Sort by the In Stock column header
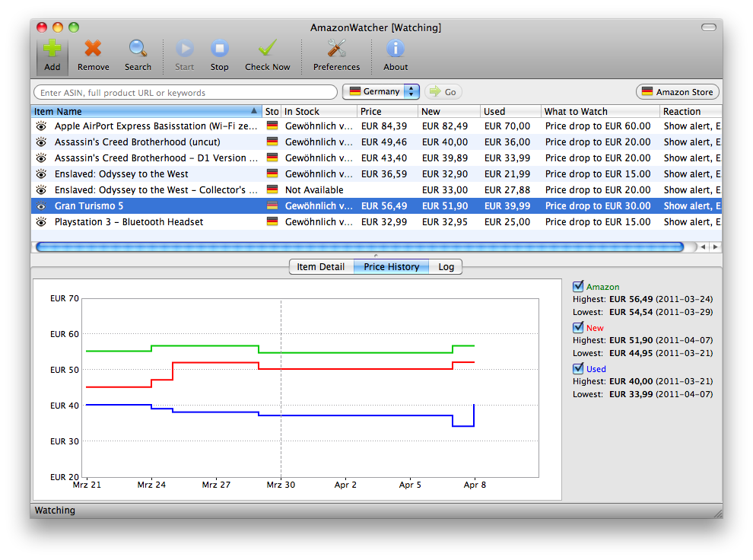753x560 pixels. [x=319, y=111]
